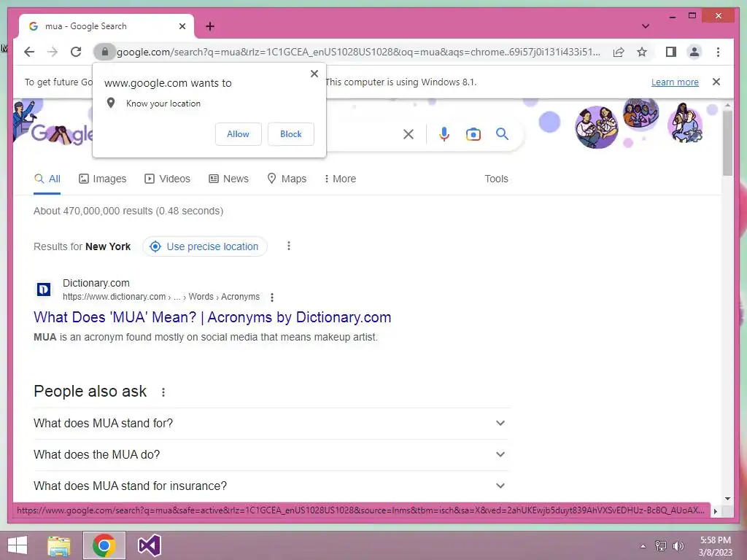Submit search with the magnifier icon

point(502,134)
